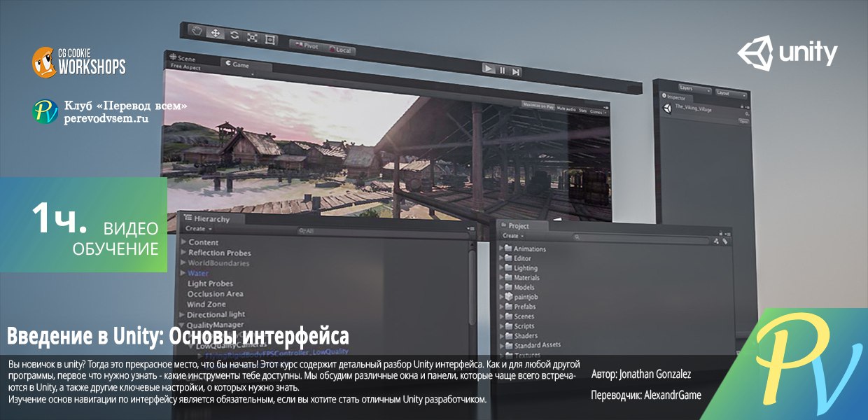Toggle the Pivot handle position button
This screenshot has height=420, width=868.
tap(306, 46)
